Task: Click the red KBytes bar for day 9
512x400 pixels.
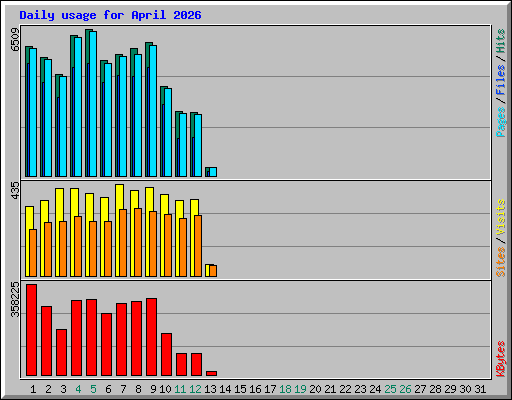Action: click(151, 337)
